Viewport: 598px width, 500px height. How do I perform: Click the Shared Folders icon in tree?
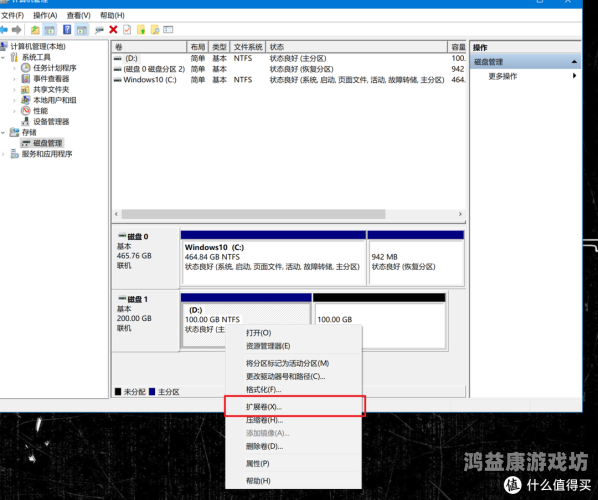click(x=25, y=89)
